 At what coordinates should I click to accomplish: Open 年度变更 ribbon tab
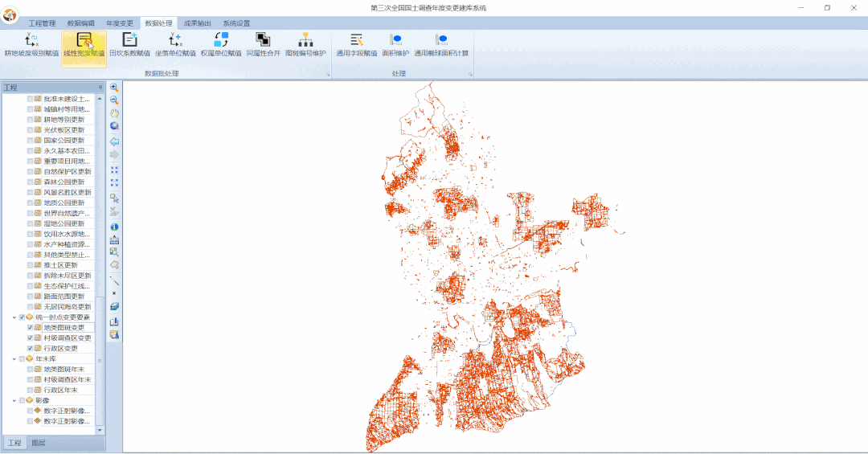coord(120,23)
